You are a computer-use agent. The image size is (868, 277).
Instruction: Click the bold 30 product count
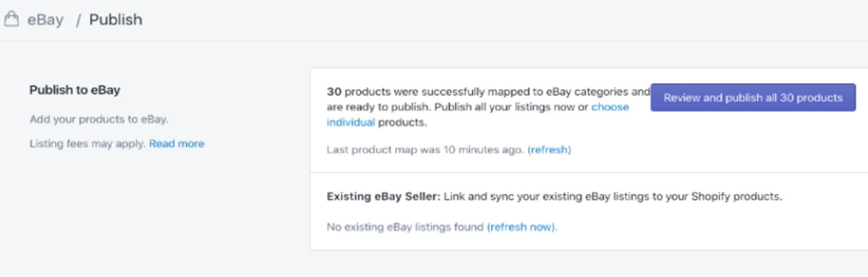click(x=333, y=92)
